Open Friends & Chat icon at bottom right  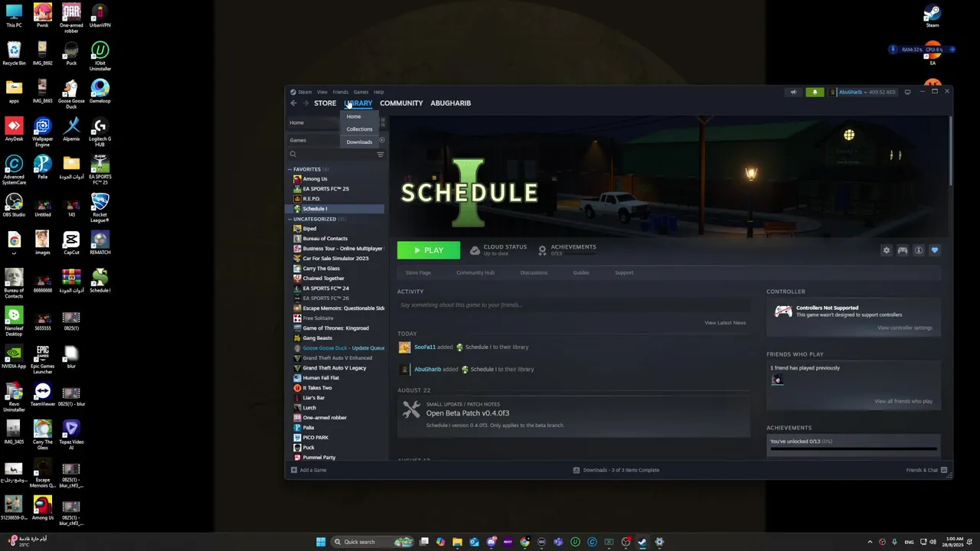coord(944,470)
